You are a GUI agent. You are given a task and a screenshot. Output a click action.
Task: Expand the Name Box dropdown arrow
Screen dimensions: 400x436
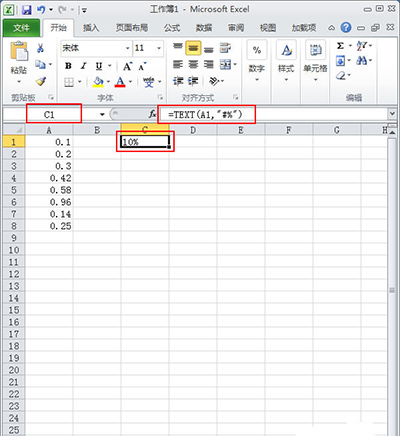click(102, 115)
